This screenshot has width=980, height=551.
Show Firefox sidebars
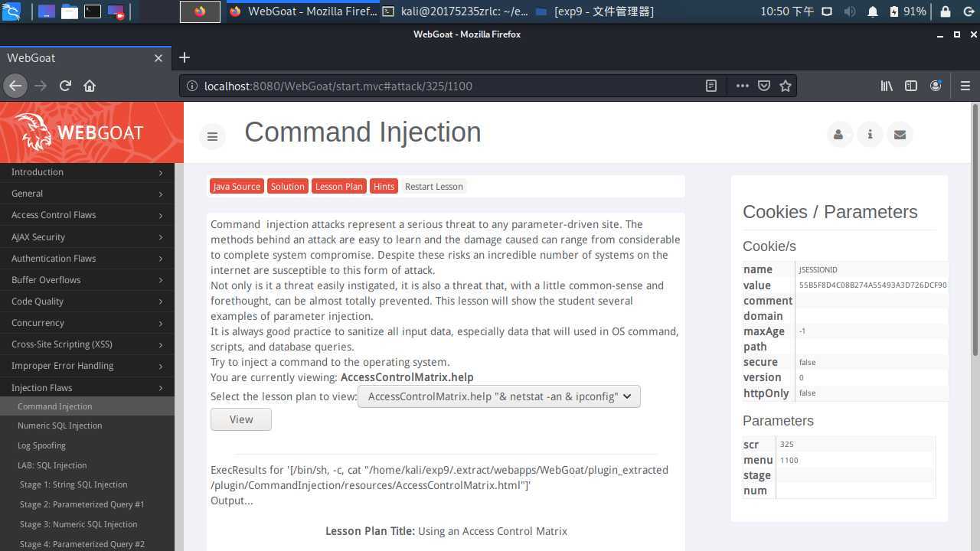pos(911,86)
